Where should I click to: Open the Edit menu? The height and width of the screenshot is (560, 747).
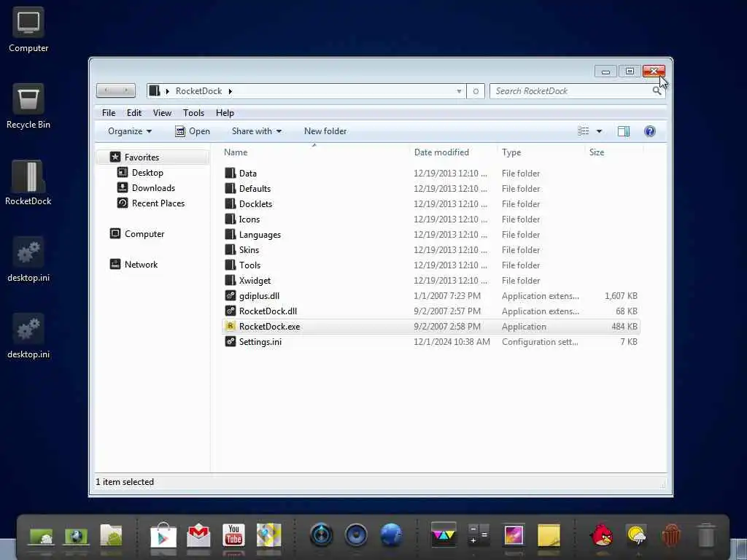tap(134, 113)
